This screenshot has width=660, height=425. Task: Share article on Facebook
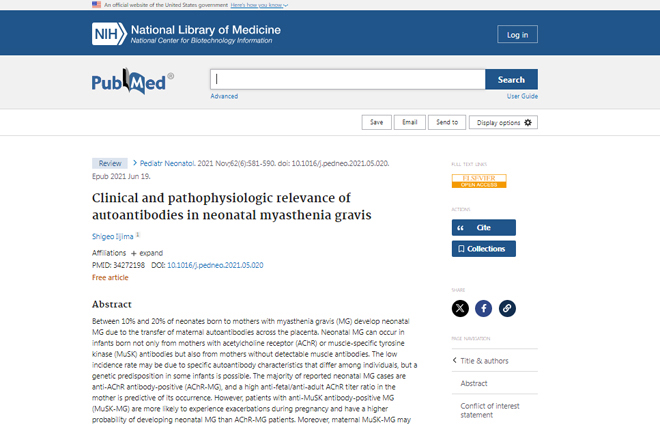(x=484, y=308)
